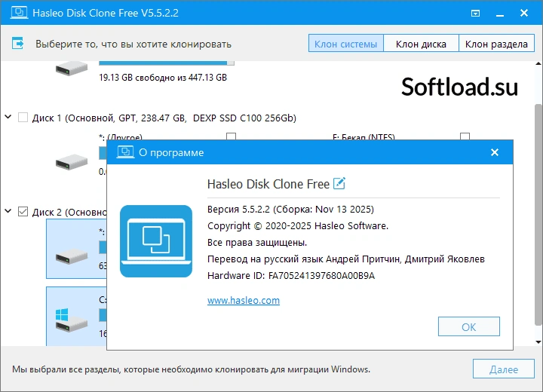Collapse the Диск 2 section chevron

point(8,211)
